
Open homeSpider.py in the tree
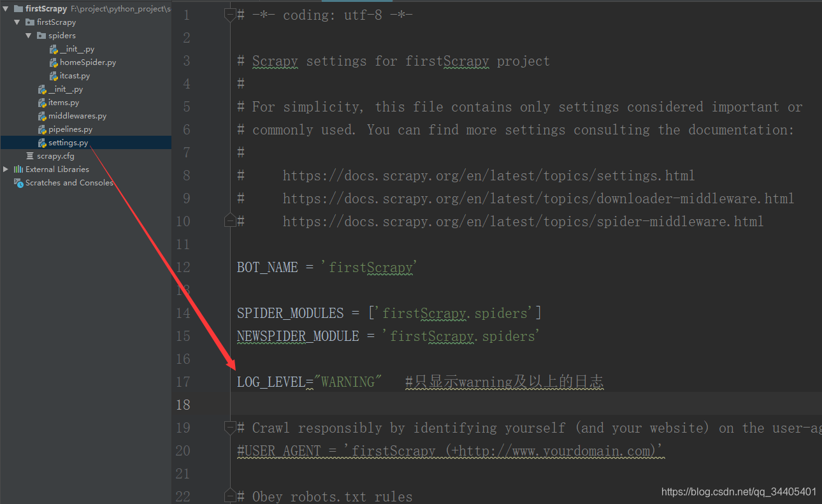(88, 62)
